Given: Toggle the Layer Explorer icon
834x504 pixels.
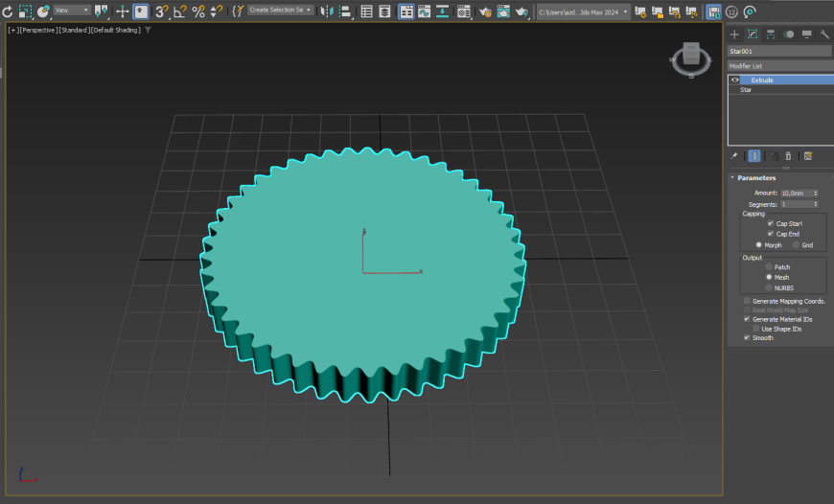Looking at the screenshot, I should pyautogui.click(x=384, y=11).
